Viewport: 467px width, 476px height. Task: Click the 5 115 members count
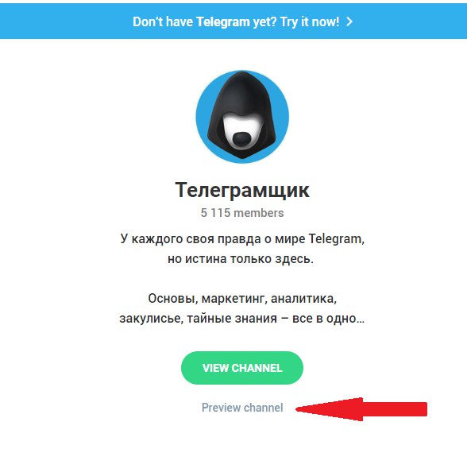[x=242, y=213]
